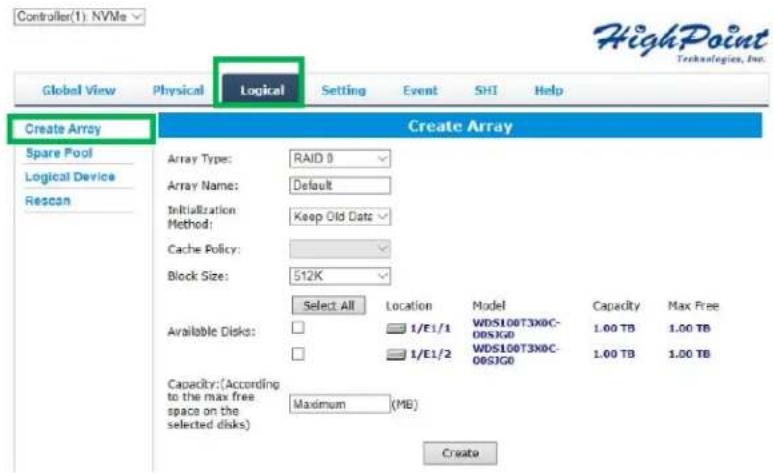Screen dimensions: 773x473
Task: Expand the Array Type RAID 0 dropdown
Action: coord(340,159)
